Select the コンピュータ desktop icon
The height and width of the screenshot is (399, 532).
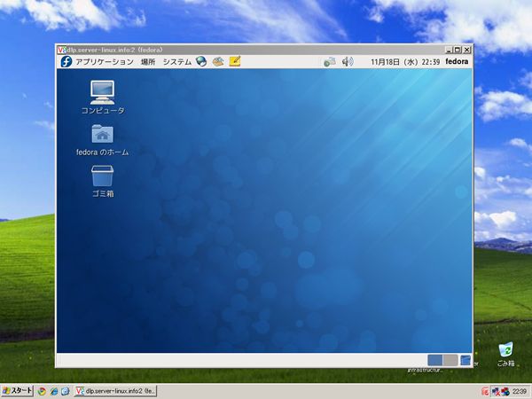tap(103, 97)
